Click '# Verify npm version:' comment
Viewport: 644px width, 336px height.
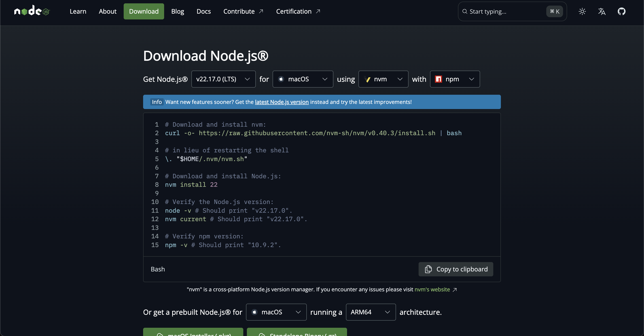[204, 236]
